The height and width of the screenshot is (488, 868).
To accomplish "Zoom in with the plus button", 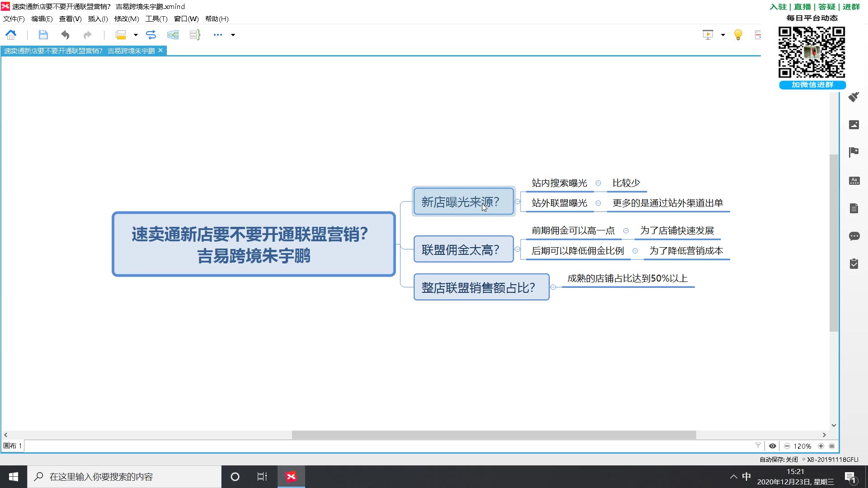I will click(821, 446).
